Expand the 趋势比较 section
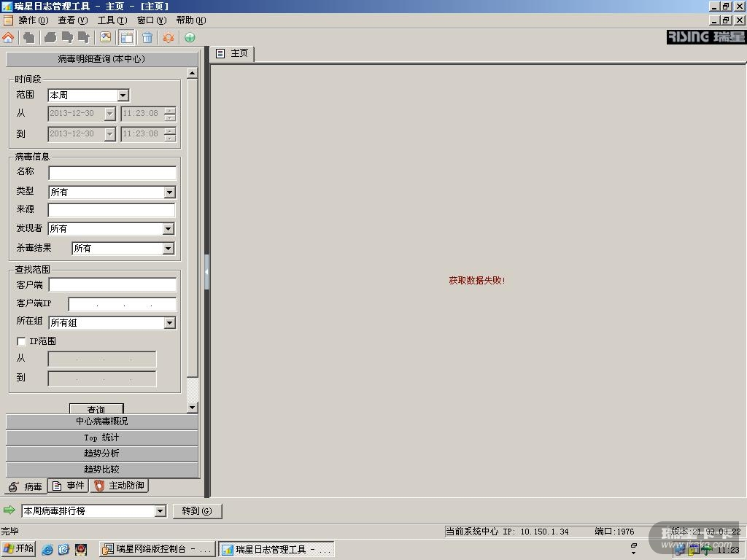This screenshot has height=560, width=747. tap(102, 470)
